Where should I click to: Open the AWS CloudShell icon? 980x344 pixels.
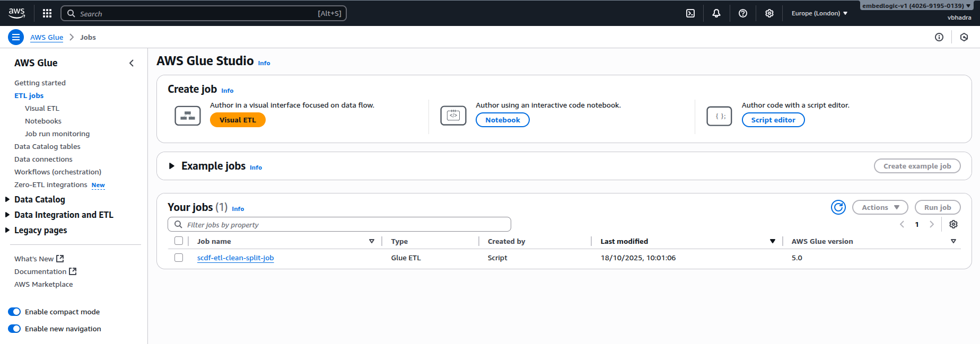click(x=690, y=13)
